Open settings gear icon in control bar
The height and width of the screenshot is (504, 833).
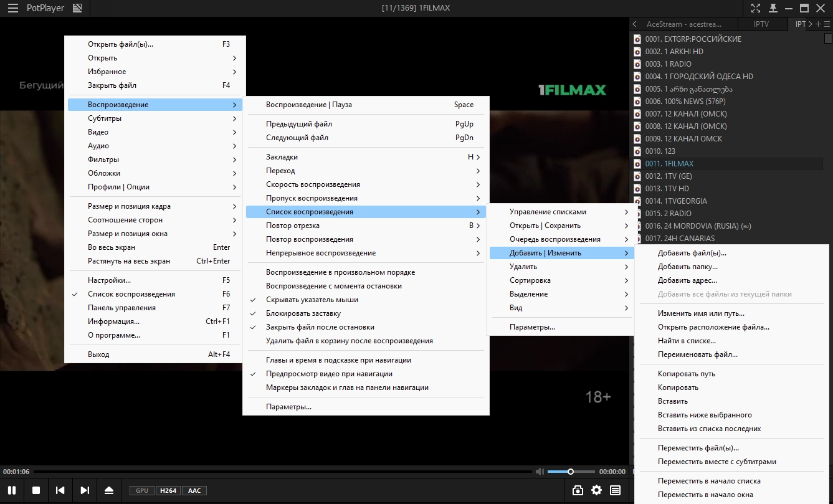(596, 490)
